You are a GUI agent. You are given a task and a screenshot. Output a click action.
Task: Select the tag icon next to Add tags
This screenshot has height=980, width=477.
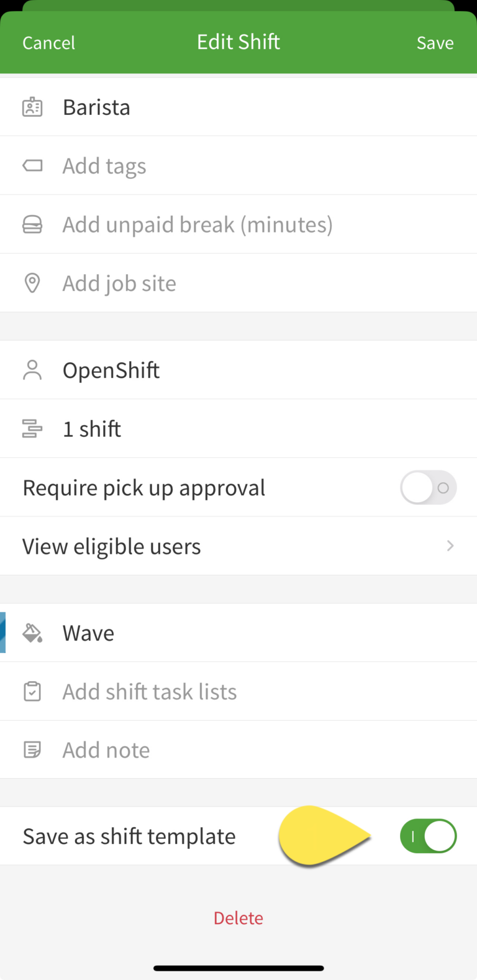(x=32, y=165)
